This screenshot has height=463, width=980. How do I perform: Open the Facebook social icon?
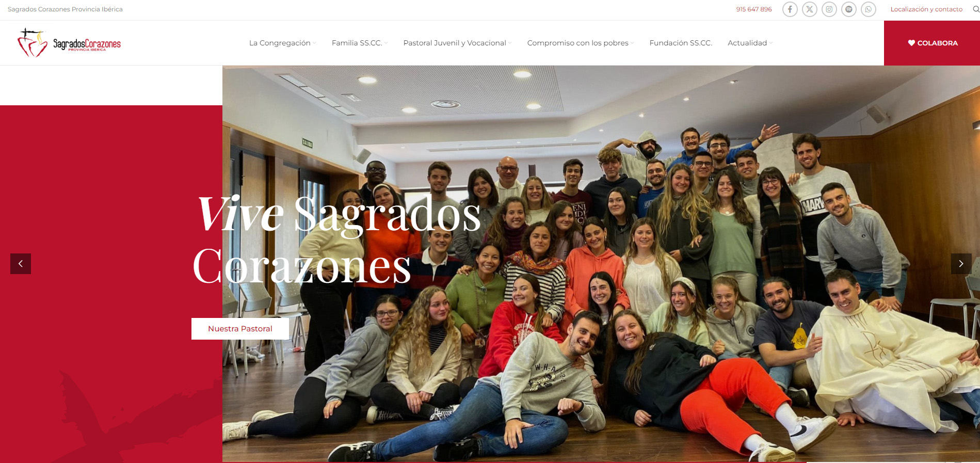[x=790, y=9]
